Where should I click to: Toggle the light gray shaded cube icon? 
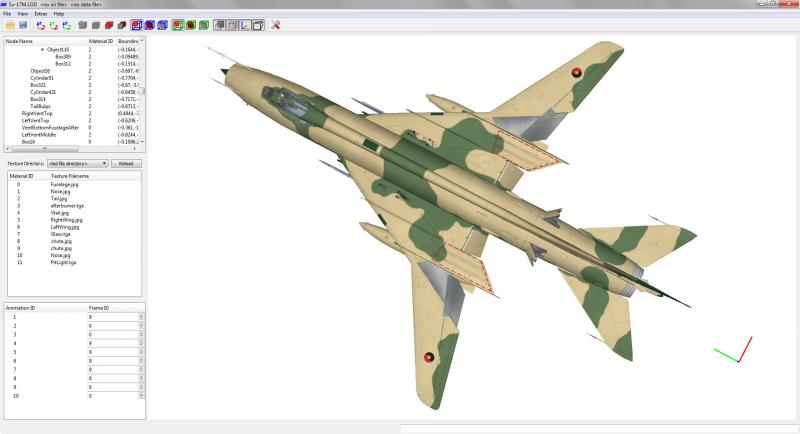[x=232, y=25]
